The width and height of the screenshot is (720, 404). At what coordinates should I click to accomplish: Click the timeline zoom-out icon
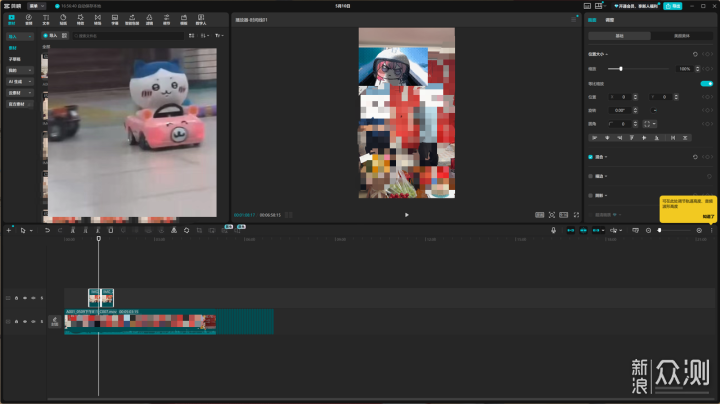(x=648, y=230)
